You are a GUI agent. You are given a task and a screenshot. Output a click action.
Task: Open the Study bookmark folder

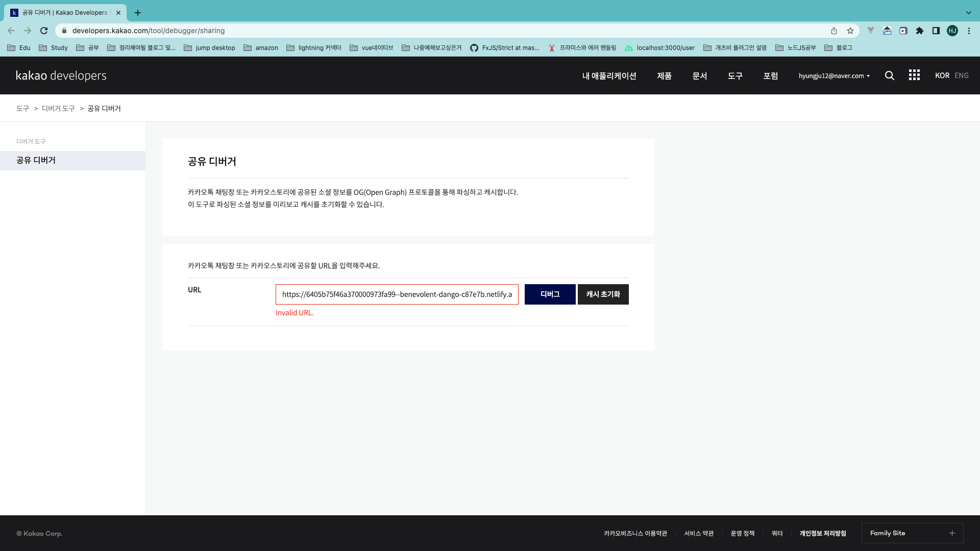[x=54, y=48]
